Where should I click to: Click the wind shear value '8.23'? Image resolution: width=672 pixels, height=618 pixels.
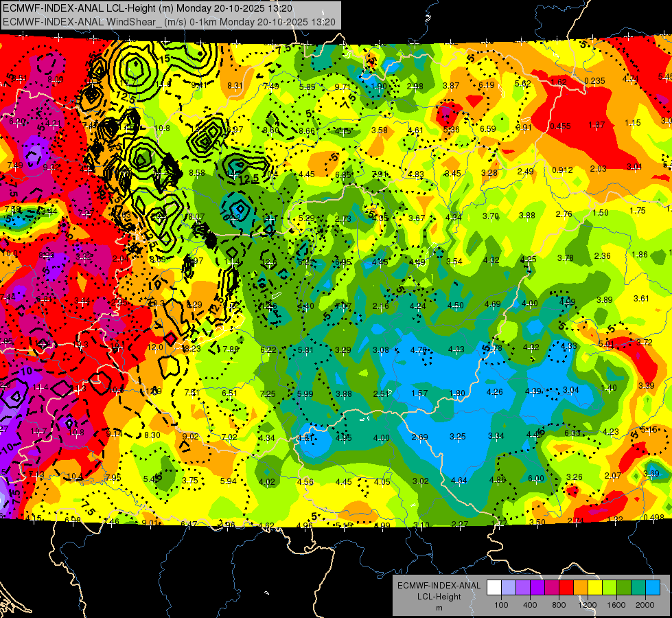(191, 348)
